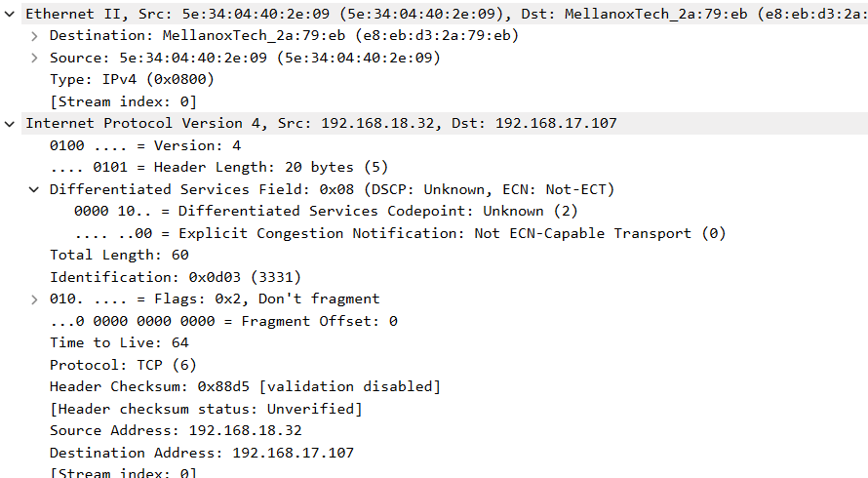Select the Differentiated Services Codepoint line
The width and height of the screenshot is (868, 478).
[326, 211]
